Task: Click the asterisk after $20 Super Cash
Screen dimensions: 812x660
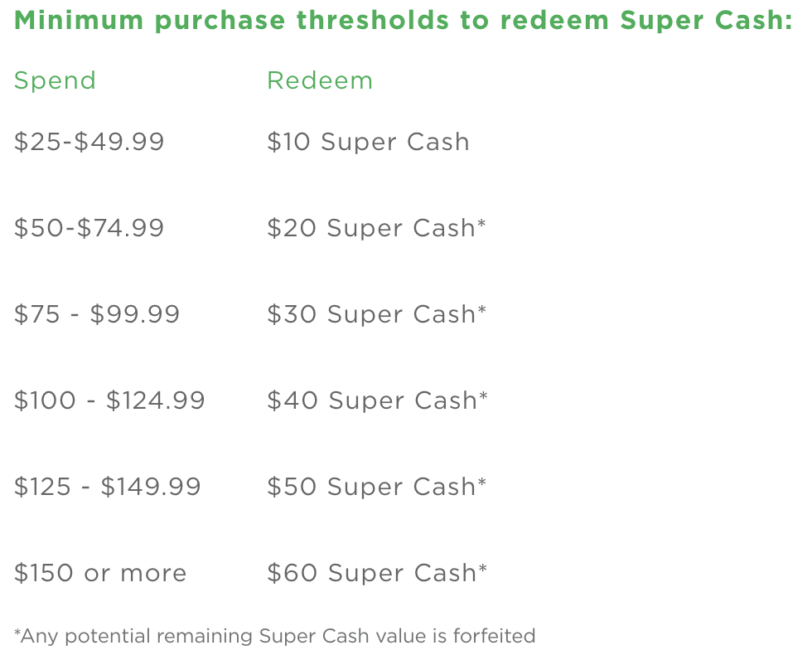Action: (481, 223)
